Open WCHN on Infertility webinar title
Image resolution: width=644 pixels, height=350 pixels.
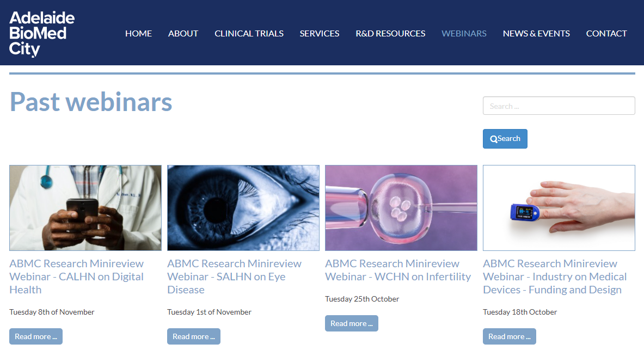click(x=397, y=270)
